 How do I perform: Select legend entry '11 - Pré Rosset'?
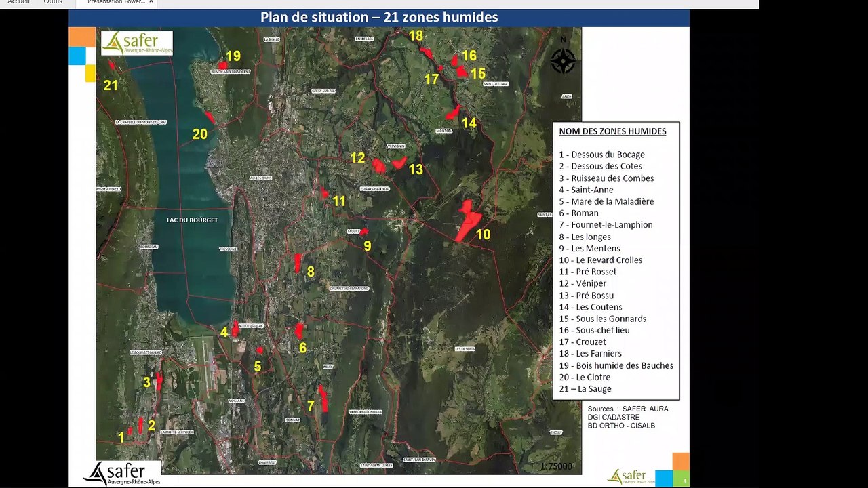click(588, 272)
